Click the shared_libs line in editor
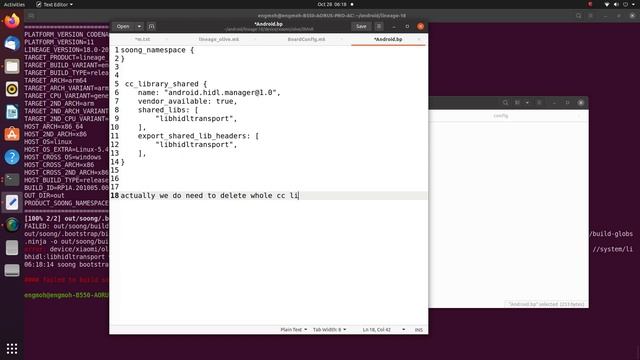Image resolution: width=640 pixels, height=360 pixels. tap(168, 110)
